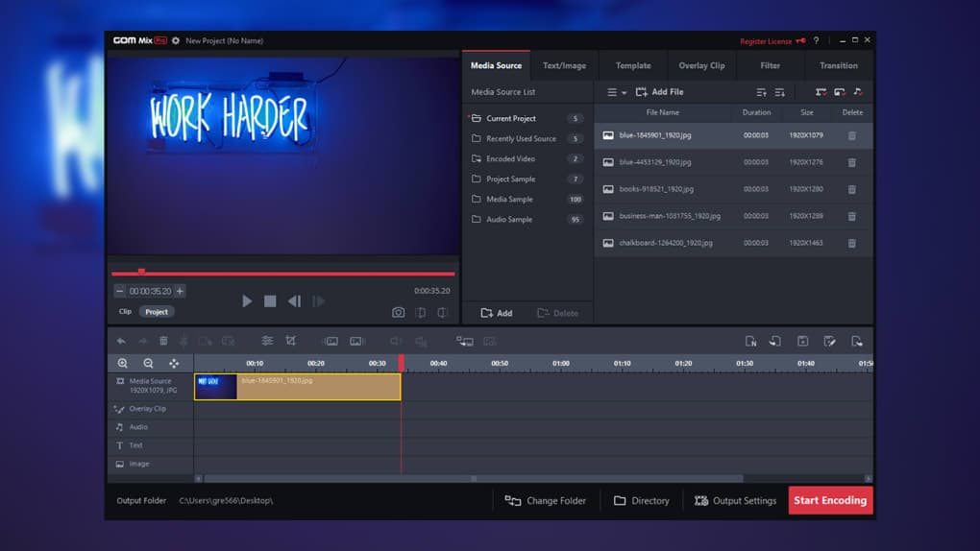980x551 pixels.
Task: Expand the Media Sample folder
Action: [509, 200]
